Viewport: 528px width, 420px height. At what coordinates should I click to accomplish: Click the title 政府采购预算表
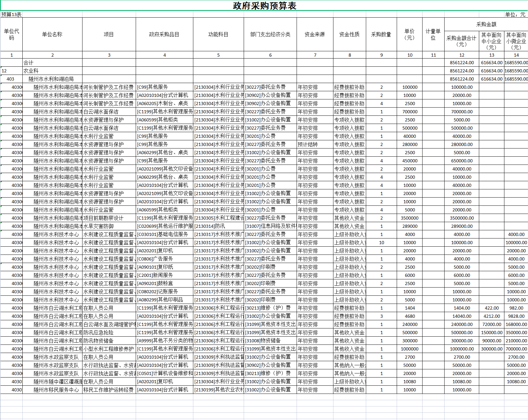(264, 6)
